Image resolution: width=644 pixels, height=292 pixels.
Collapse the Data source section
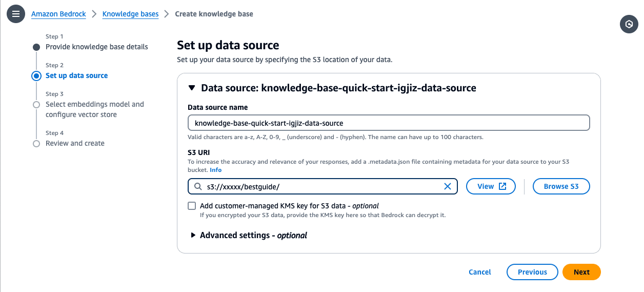pos(192,88)
